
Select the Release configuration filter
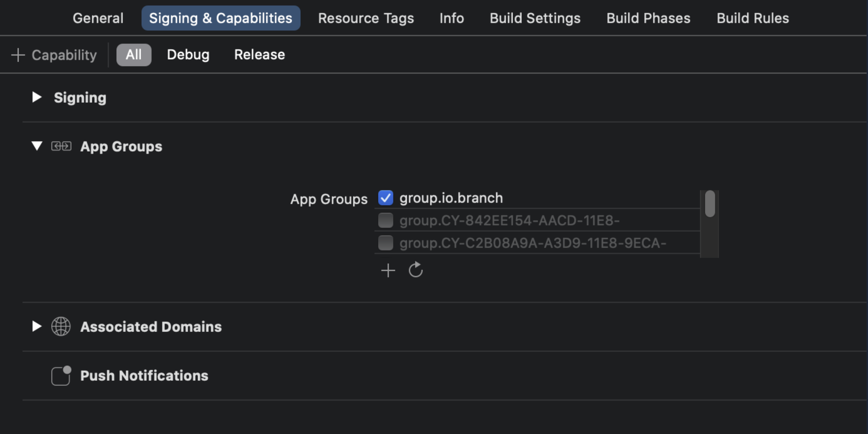260,55
